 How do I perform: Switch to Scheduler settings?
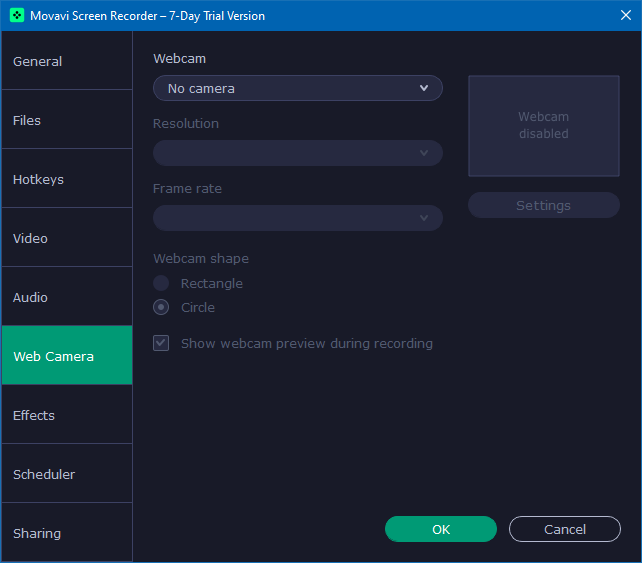(x=66, y=474)
